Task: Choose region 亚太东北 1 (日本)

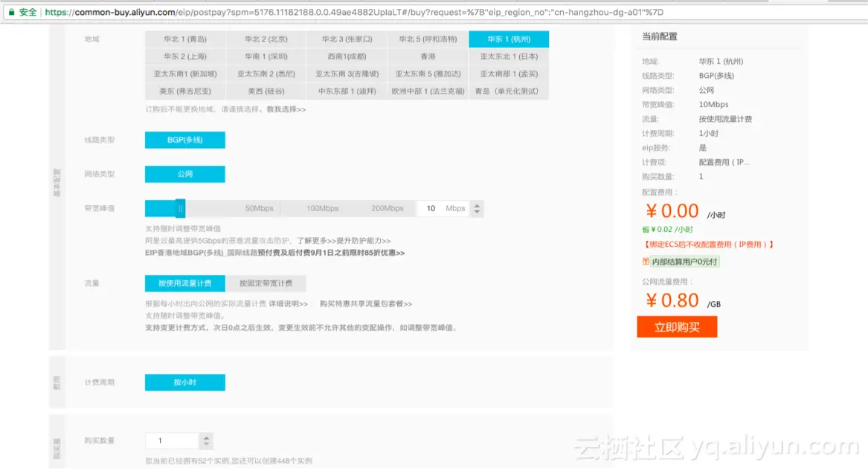Action: pos(509,56)
